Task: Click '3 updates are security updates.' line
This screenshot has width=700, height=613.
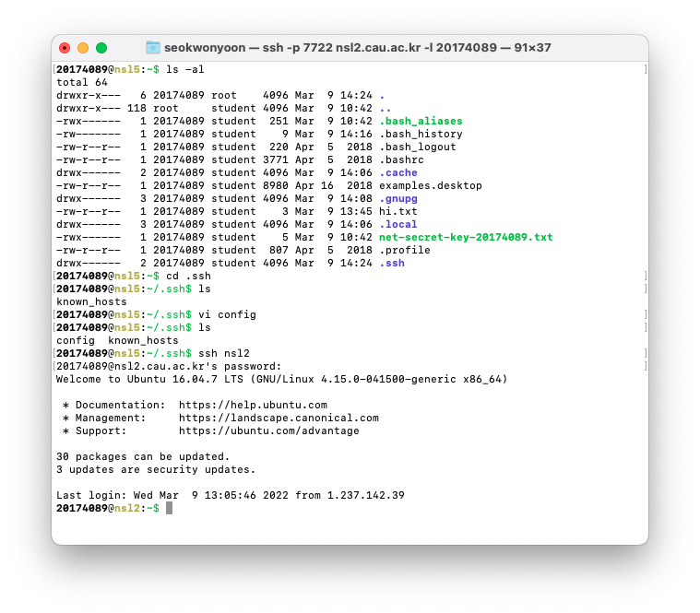Action: click(x=156, y=470)
